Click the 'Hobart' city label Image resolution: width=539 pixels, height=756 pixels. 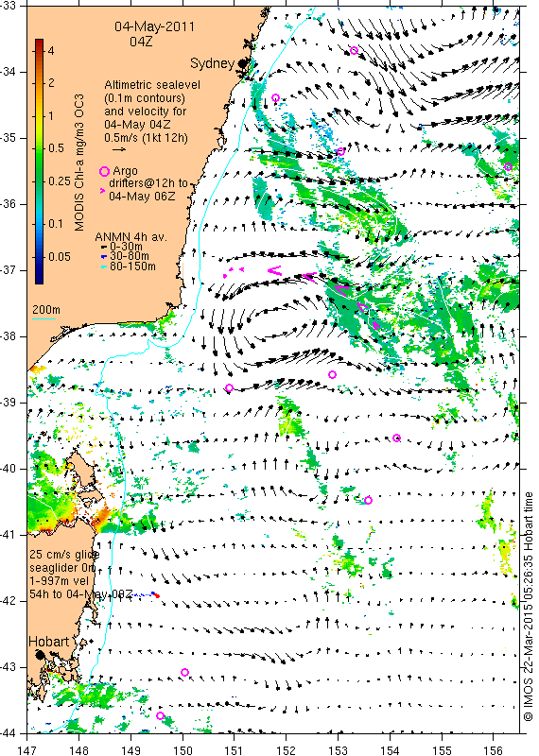[x=49, y=642]
